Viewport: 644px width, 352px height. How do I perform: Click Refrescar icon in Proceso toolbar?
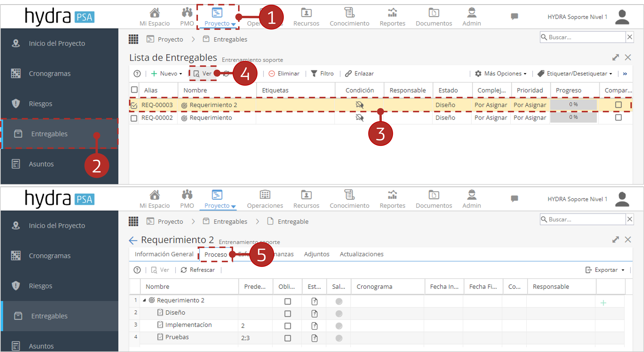tap(184, 270)
